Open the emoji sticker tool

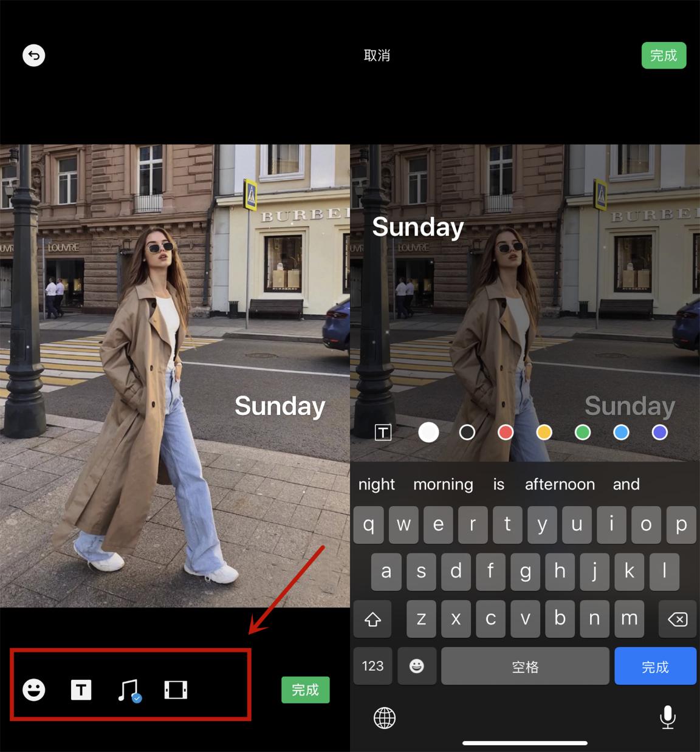point(34,690)
